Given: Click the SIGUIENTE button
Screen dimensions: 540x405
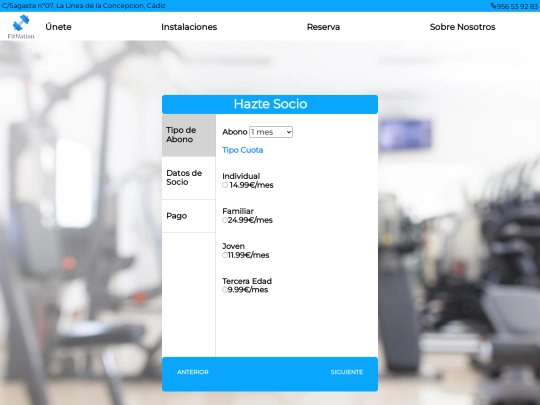Looking at the screenshot, I should pos(347,372).
